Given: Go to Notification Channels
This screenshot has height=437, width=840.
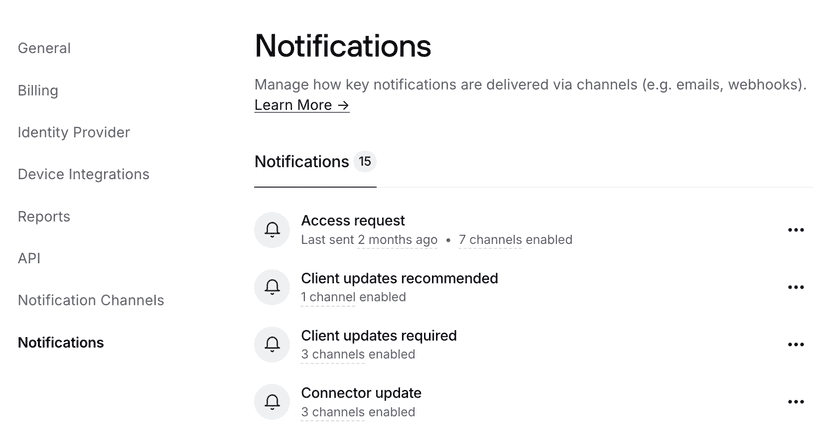Looking at the screenshot, I should pyautogui.click(x=91, y=300).
